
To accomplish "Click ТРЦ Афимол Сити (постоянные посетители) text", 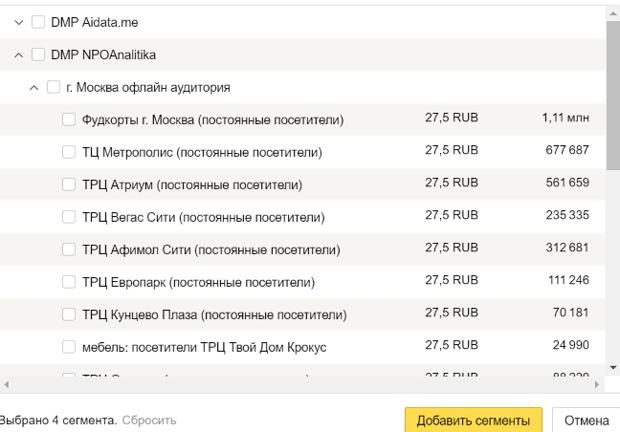I will [x=211, y=250].
